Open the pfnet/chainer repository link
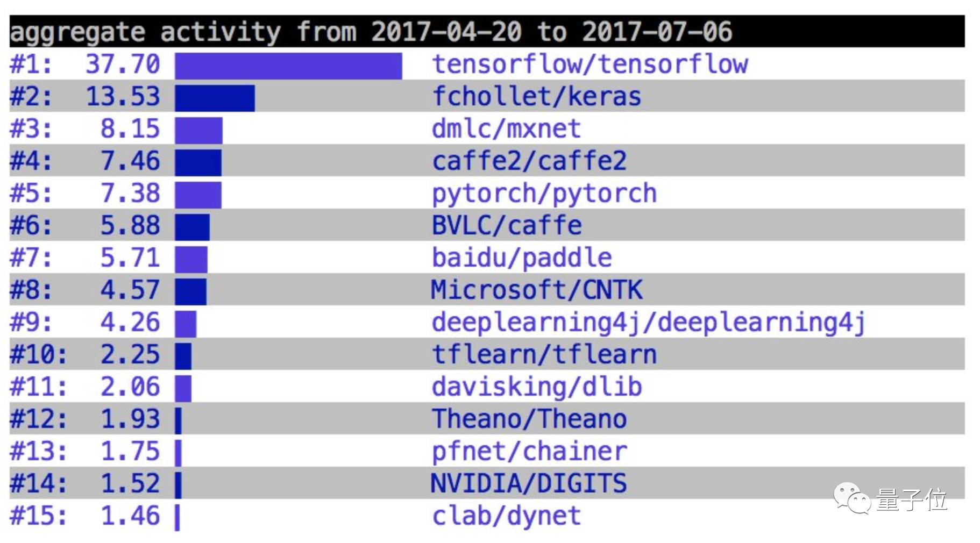980x543 pixels. (529, 452)
